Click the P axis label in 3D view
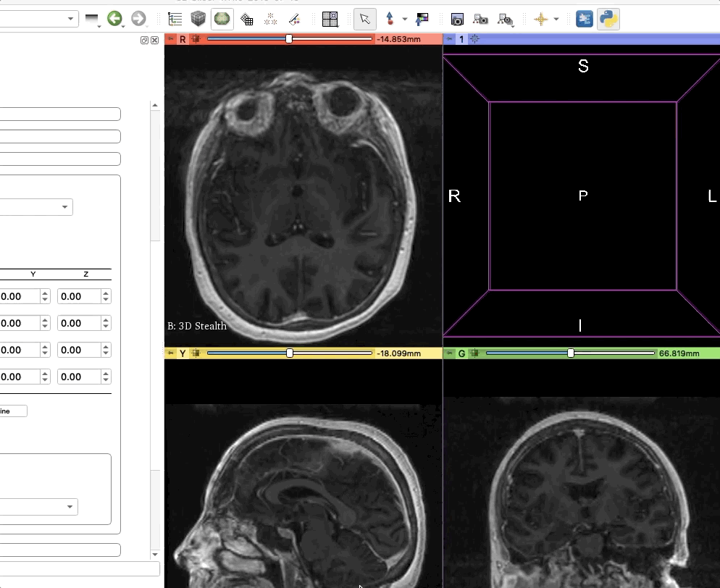Viewport: 720px width, 588px height. click(x=583, y=196)
